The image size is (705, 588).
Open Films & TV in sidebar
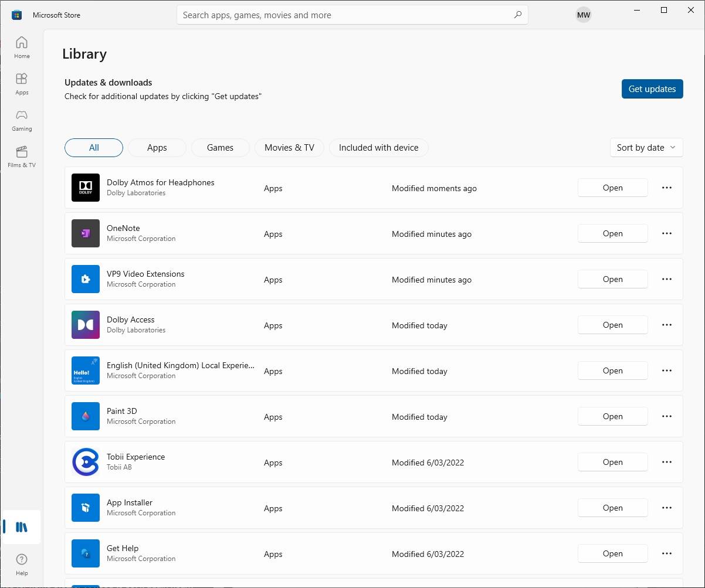click(22, 157)
